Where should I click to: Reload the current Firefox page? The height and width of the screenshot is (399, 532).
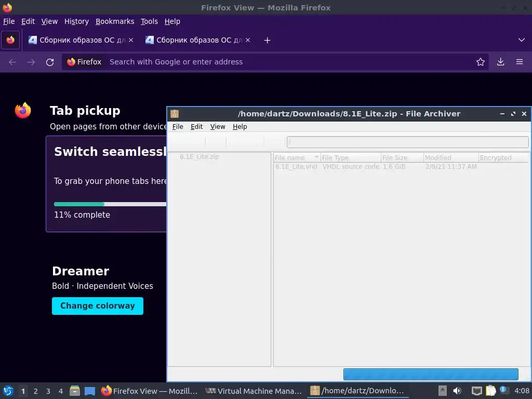(50, 62)
